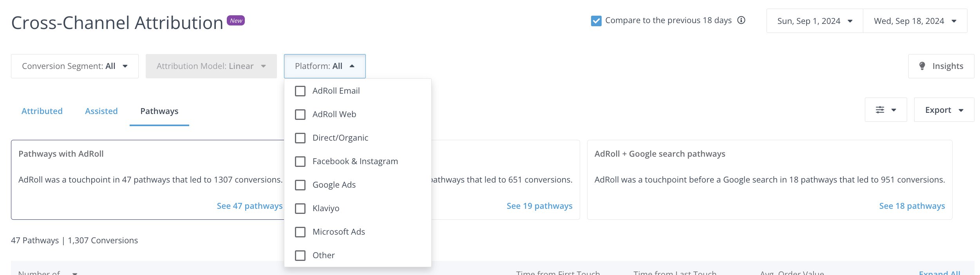Image resolution: width=980 pixels, height=275 pixels.
Task: Click the purple New badge
Action: [236, 21]
